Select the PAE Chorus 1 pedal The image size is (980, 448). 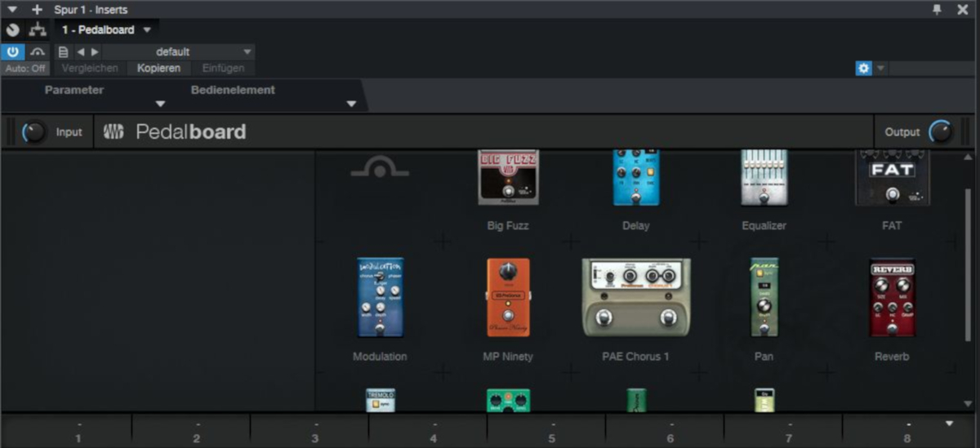tap(635, 297)
